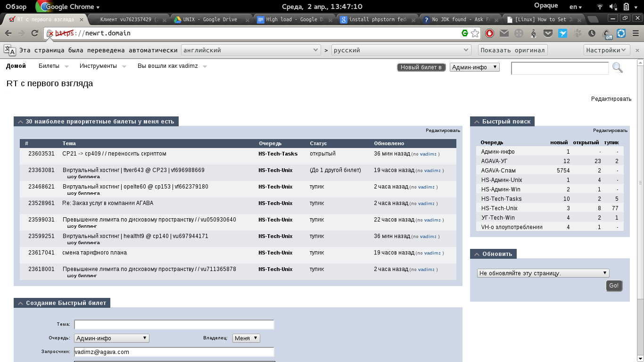Click the browser forward arrow

(21, 33)
